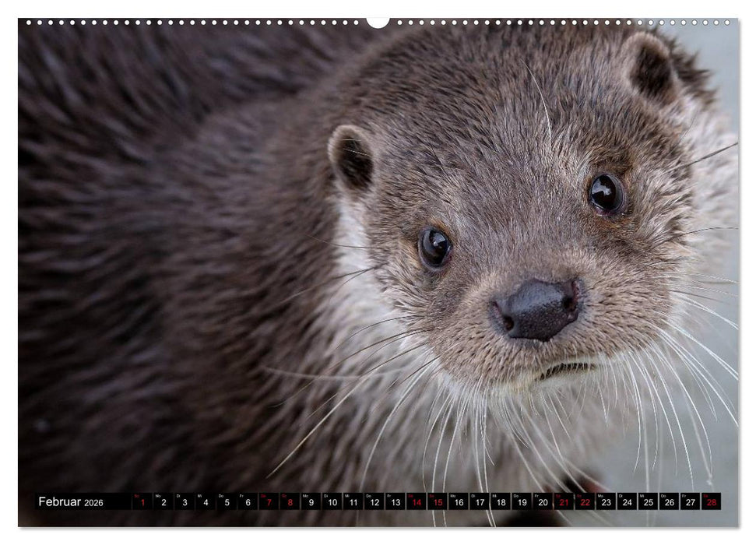The height and width of the screenshot is (545, 756).
Task: Click the black date strip background
Action: (117, 502)
